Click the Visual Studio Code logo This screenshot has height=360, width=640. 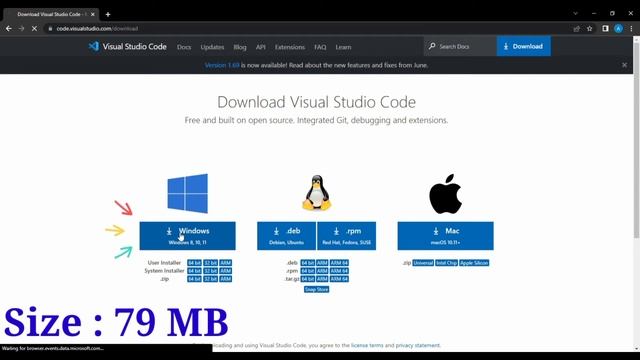pos(127,47)
